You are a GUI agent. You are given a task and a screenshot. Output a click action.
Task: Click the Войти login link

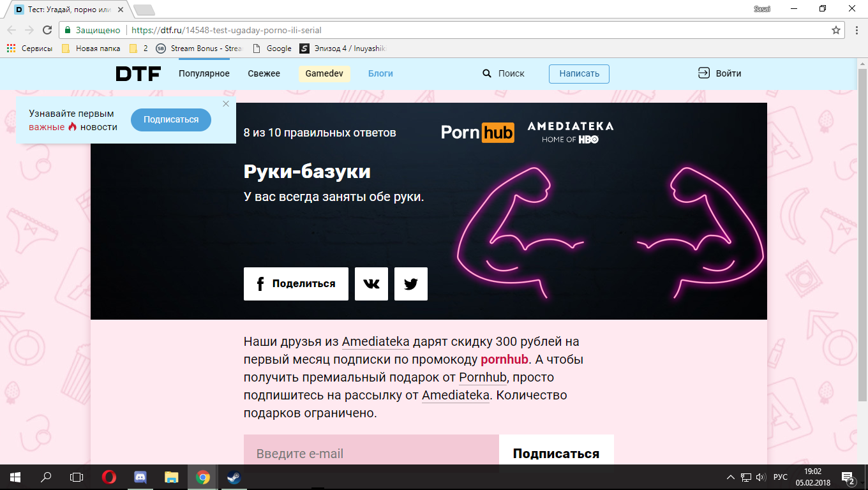720,73
